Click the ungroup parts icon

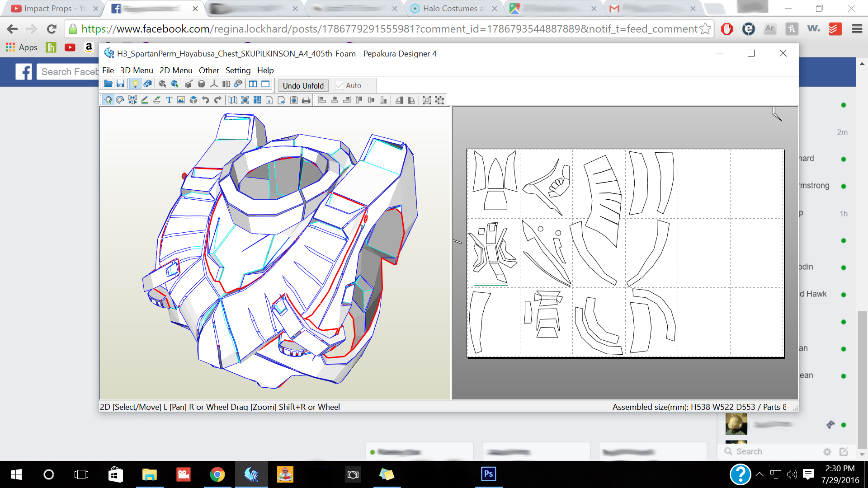coord(439,100)
